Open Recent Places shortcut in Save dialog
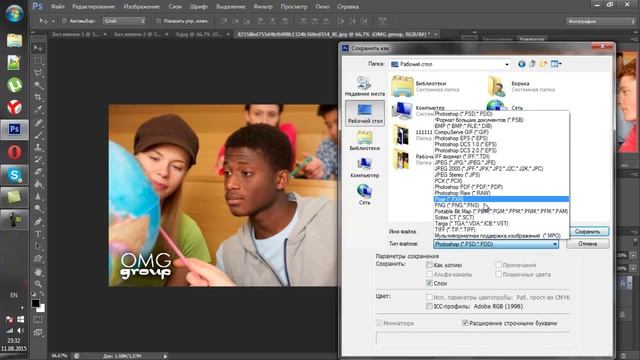640x360 pixels. pos(364,86)
